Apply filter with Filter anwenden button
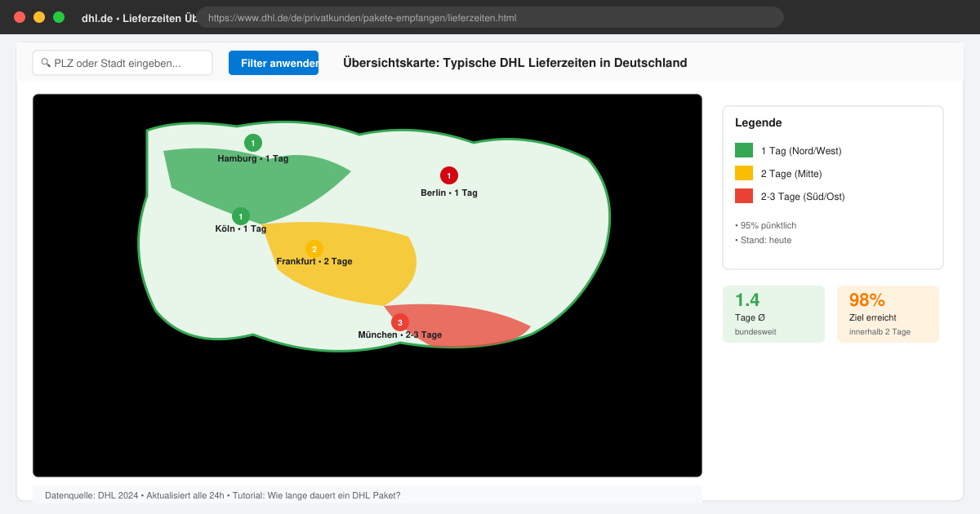The height and width of the screenshot is (514, 980). coord(274,63)
